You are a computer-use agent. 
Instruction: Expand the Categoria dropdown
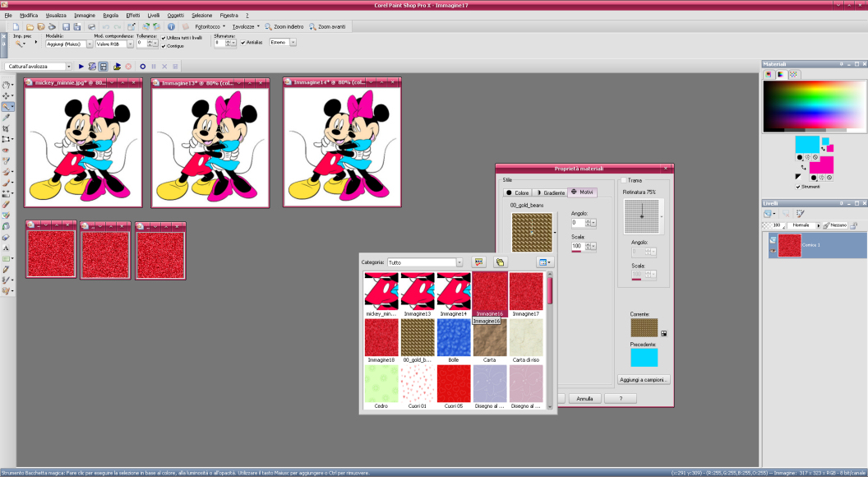(x=459, y=262)
